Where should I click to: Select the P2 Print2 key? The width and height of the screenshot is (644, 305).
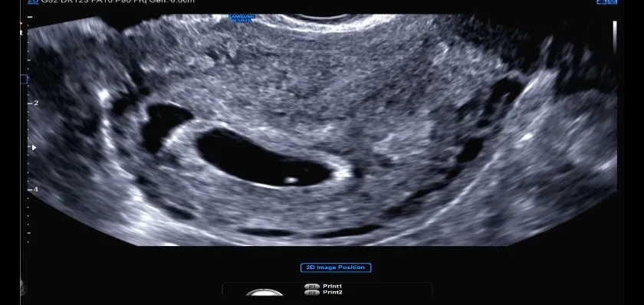point(312,293)
